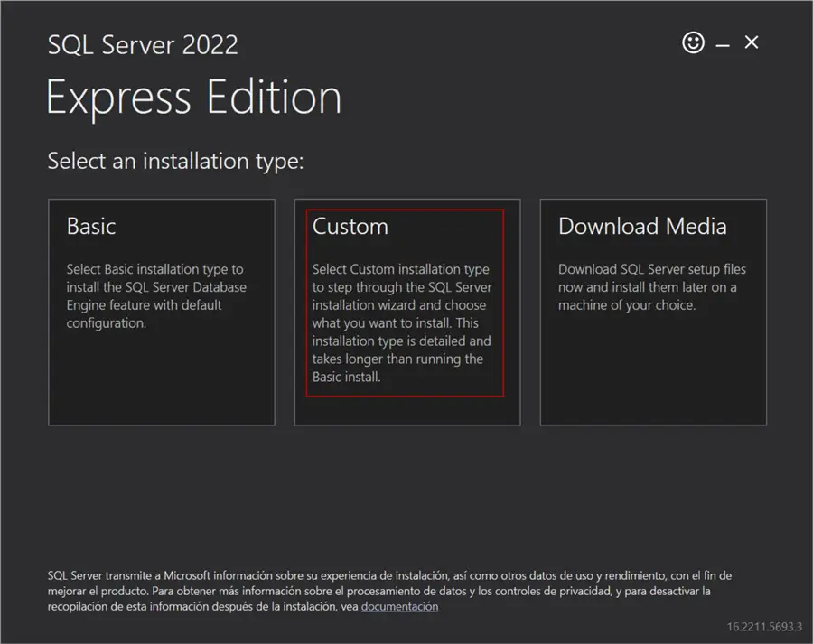Open the documentación privacy link
The image size is (813, 644).
coord(400,606)
